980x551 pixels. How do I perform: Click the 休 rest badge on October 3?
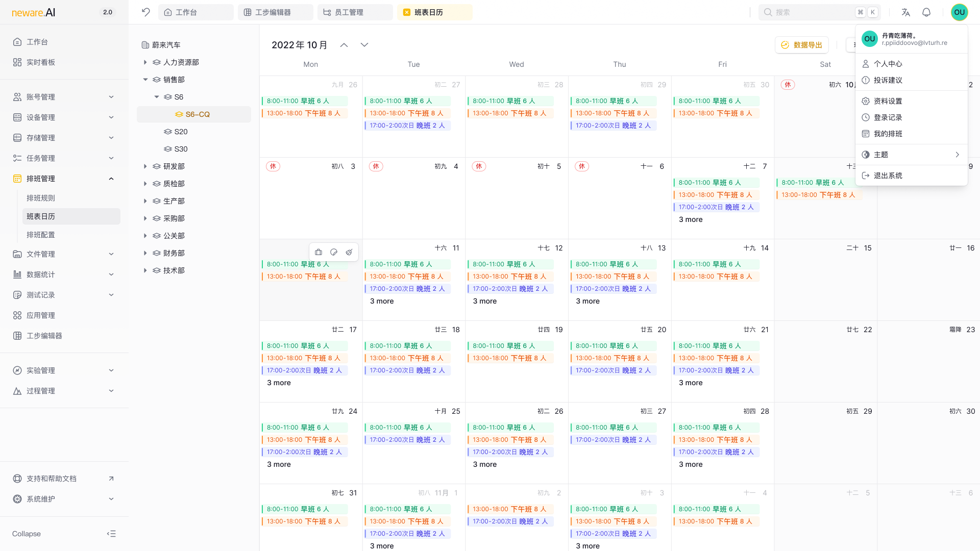point(273,166)
